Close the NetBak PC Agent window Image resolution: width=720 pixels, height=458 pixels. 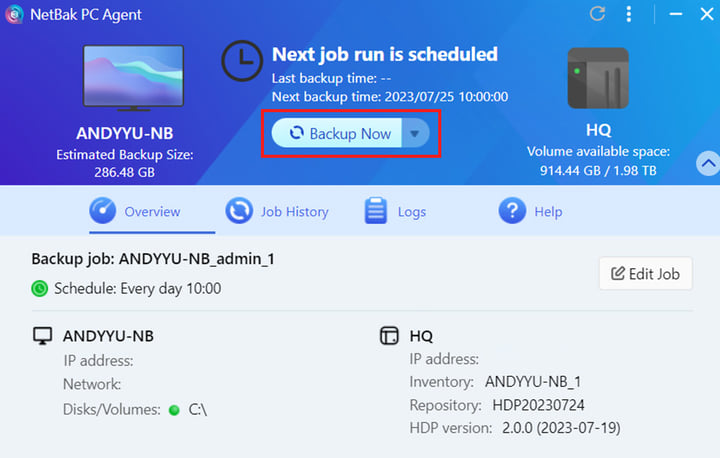(707, 14)
